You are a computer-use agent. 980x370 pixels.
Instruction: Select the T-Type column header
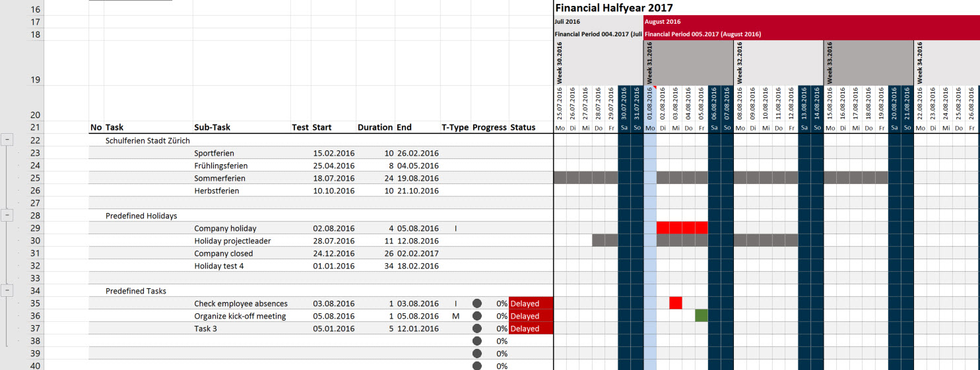[x=455, y=127]
